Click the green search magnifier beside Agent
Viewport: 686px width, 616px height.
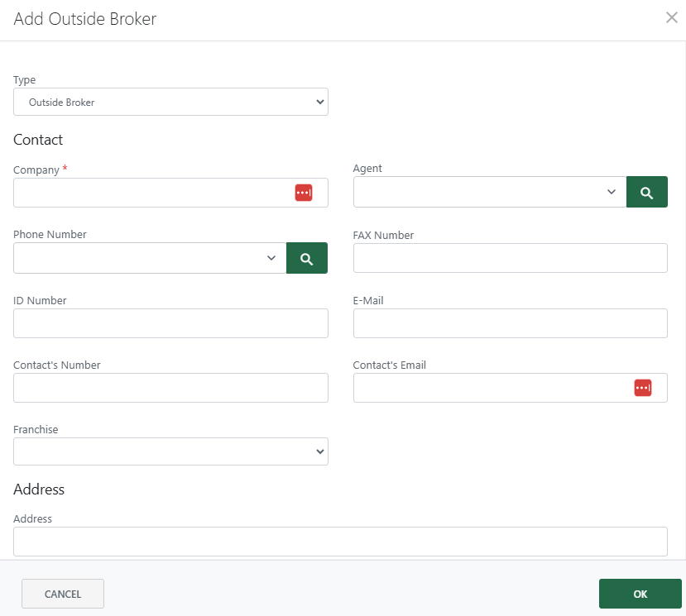tap(646, 191)
